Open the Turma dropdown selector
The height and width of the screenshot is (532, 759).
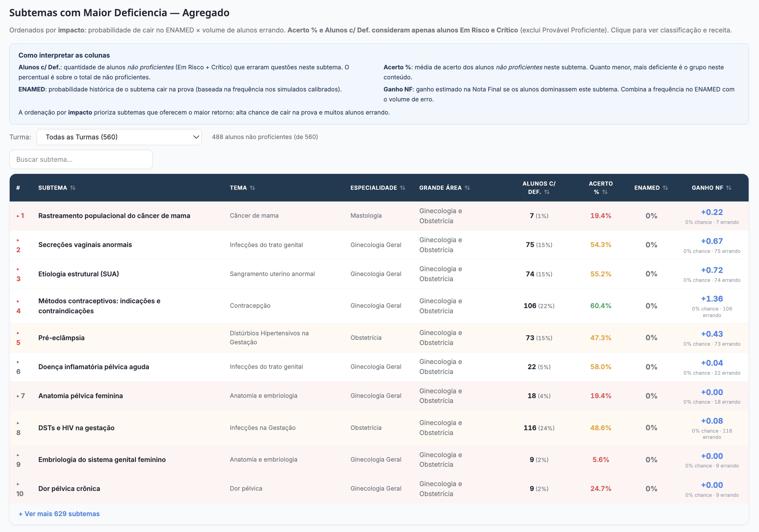click(119, 137)
